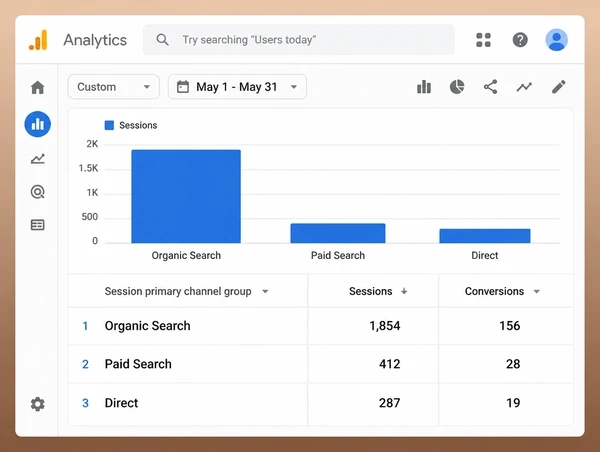Click the conversions value 156
Viewport: 600px width, 452px height.
coord(509,326)
